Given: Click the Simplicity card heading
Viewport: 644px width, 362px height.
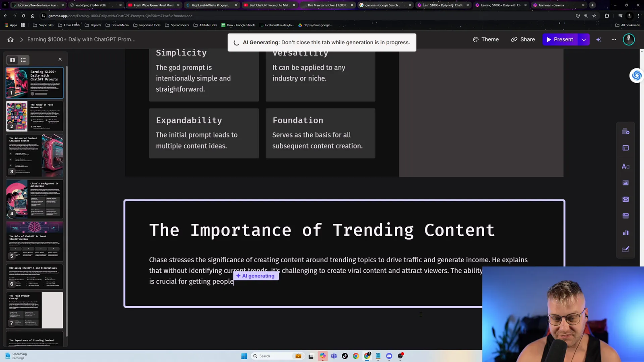Looking at the screenshot, I should pyautogui.click(x=181, y=53).
